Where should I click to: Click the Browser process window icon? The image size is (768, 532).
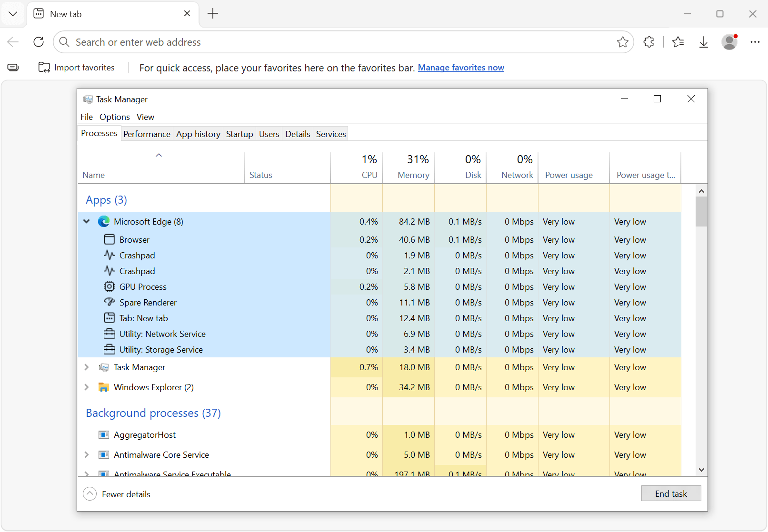click(110, 239)
